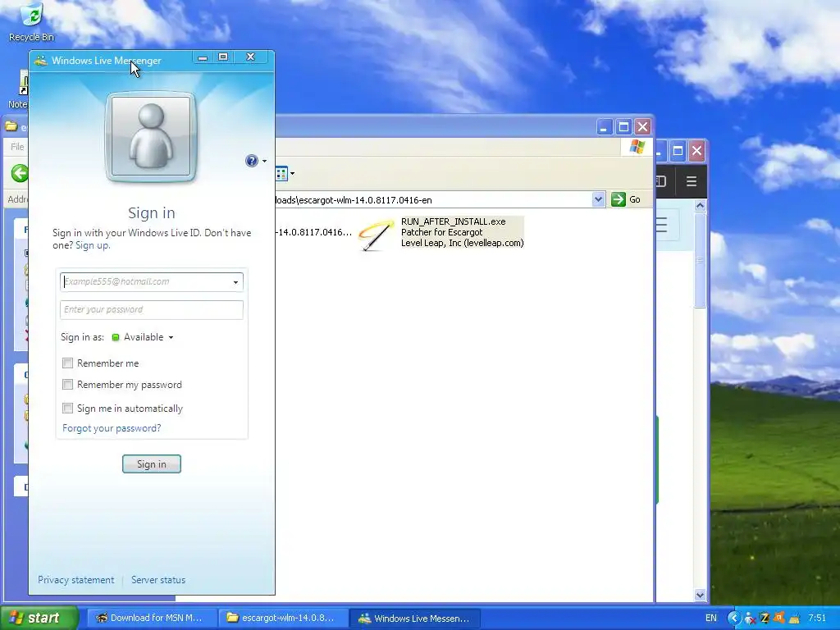840x630 pixels.
Task: Close the browser window behind Explorer
Action: click(x=696, y=151)
